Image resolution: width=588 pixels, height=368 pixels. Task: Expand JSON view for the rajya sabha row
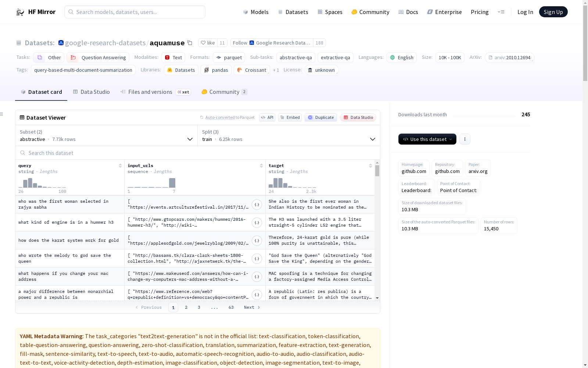[x=257, y=205]
